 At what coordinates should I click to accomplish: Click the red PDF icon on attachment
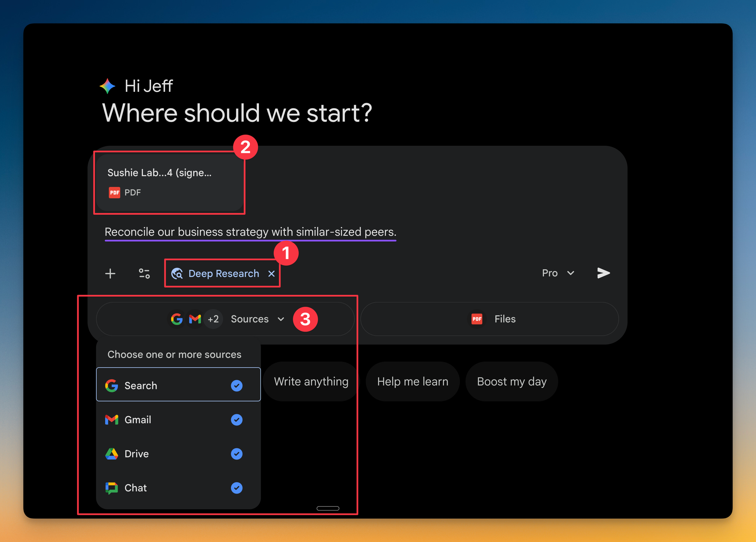114,193
